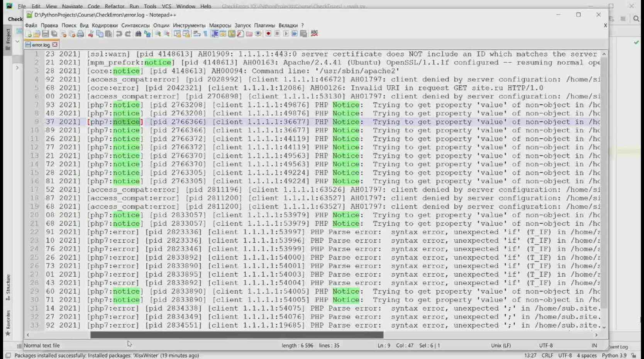Viewport: 644px width, 359px height.
Task: Open the Вкладки menu
Action: pos(288,25)
